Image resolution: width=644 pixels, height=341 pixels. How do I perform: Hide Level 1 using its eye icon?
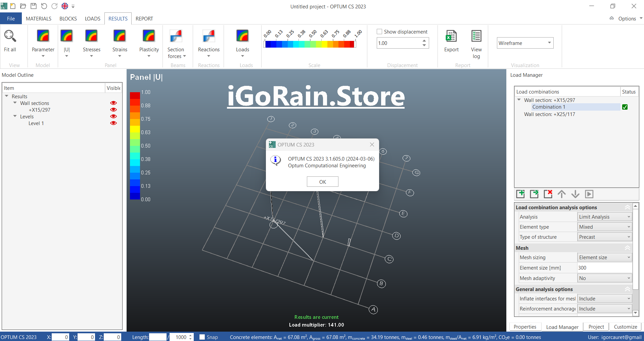pyautogui.click(x=113, y=123)
